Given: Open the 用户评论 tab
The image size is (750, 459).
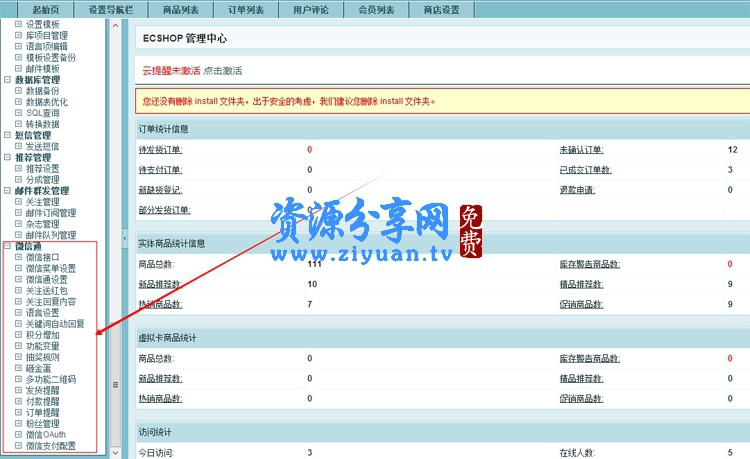Looking at the screenshot, I should click(311, 10).
